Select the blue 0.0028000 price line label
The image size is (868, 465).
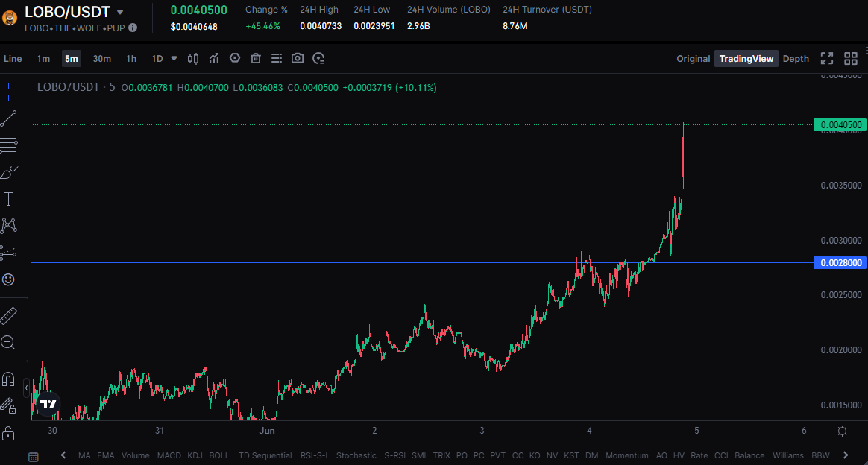[x=840, y=262]
